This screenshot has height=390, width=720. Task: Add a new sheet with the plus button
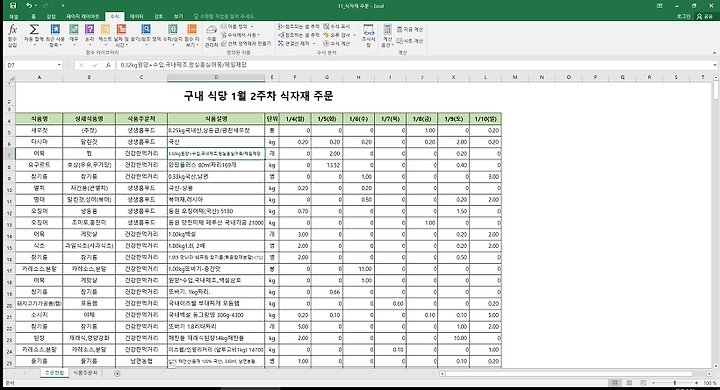[117, 373]
